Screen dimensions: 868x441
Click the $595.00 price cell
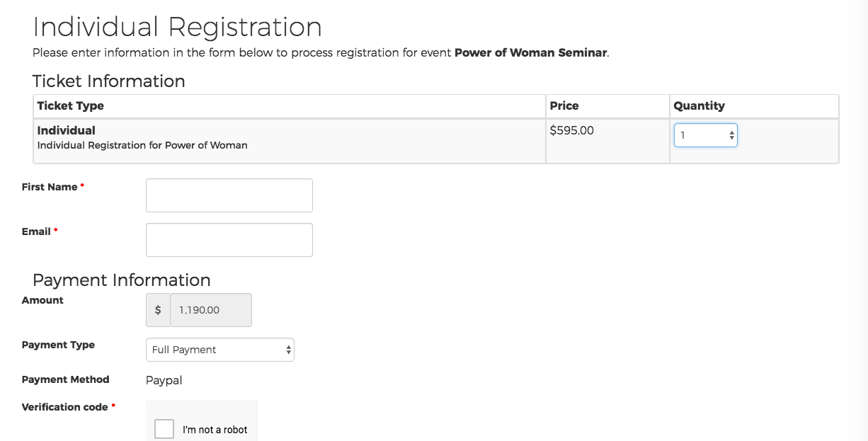pyautogui.click(x=571, y=130)
